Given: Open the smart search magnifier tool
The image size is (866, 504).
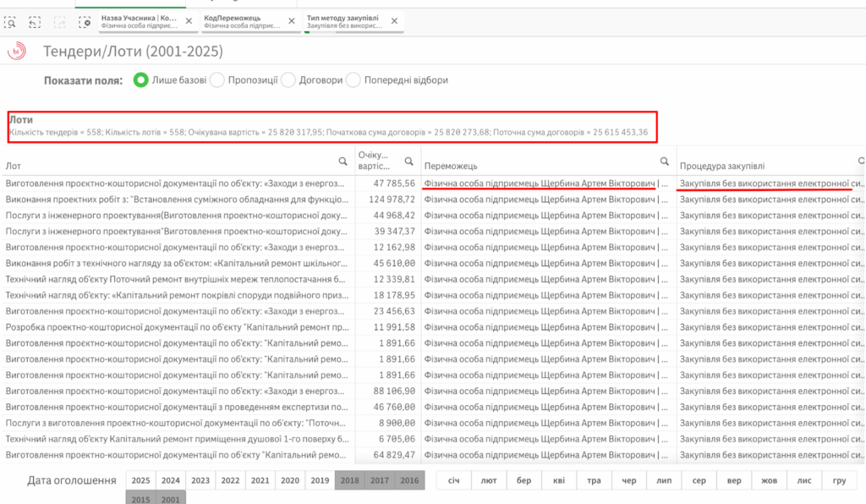Looking at the screenshot, I should (x=10, y=22).
